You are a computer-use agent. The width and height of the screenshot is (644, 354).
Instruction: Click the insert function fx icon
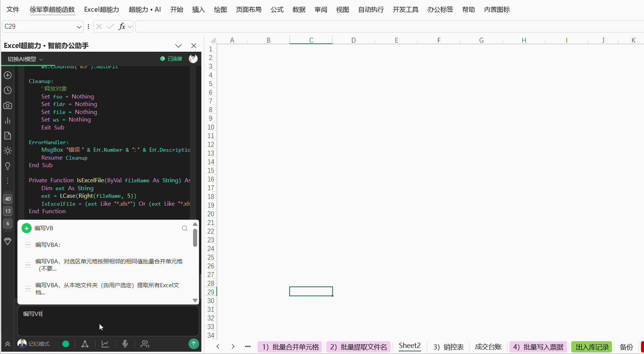click(x=122, y=26)
